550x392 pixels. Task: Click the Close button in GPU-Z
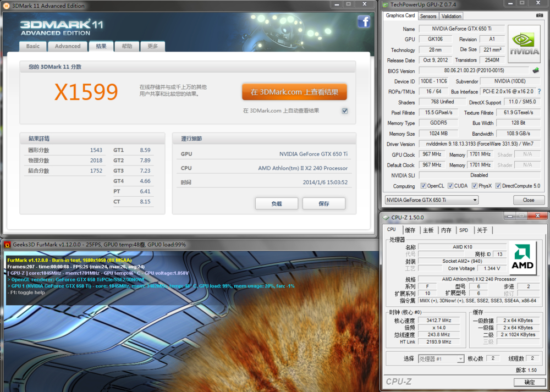(529, 200)
